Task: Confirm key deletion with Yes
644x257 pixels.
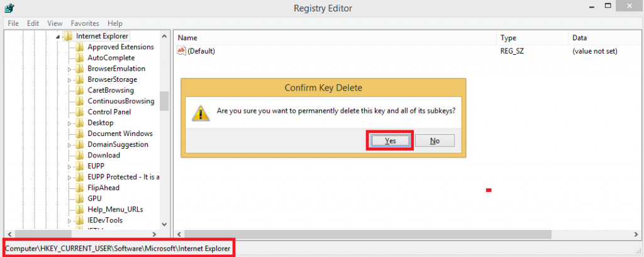Action: coord(390,140)
